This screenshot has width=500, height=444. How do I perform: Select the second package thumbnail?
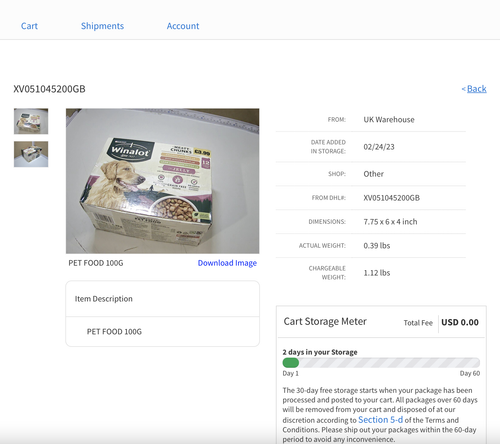(x=31, y=154)
